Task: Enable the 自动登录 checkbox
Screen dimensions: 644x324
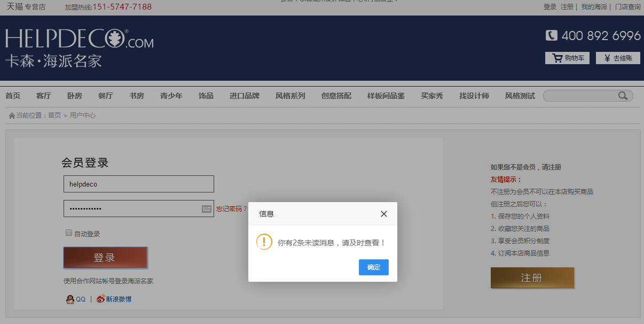Action: coord(69,233)
